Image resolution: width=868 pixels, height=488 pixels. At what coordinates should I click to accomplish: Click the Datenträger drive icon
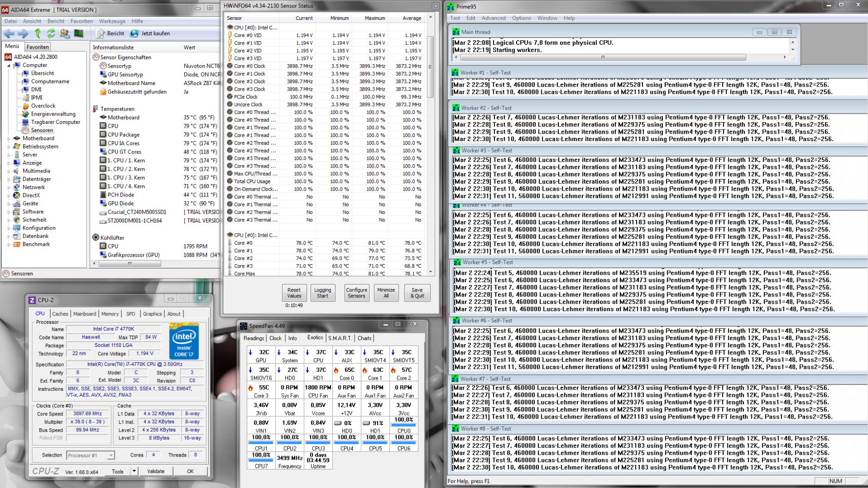(17, 179)
